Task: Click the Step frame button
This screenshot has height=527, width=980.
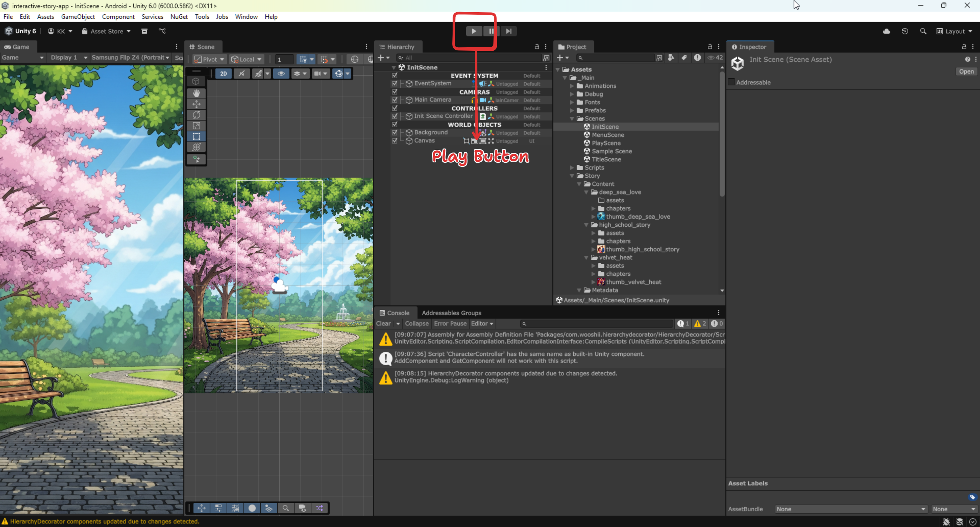Action: (x=509, y=31)
